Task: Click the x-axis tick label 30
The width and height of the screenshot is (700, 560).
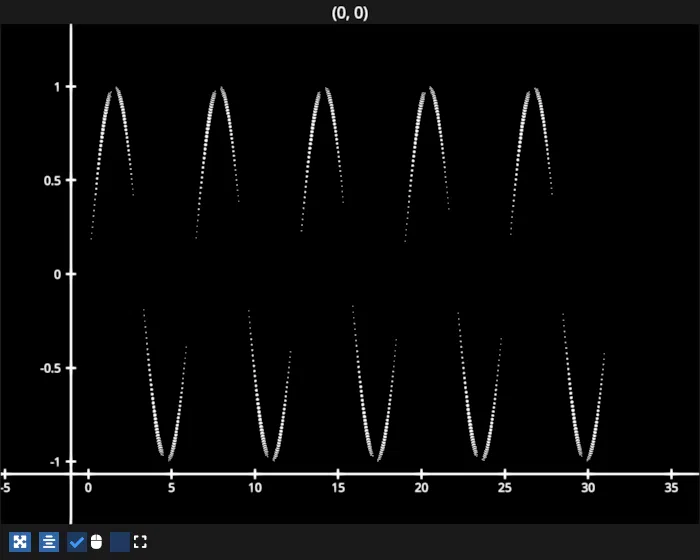Action: (x=588, y=488)
